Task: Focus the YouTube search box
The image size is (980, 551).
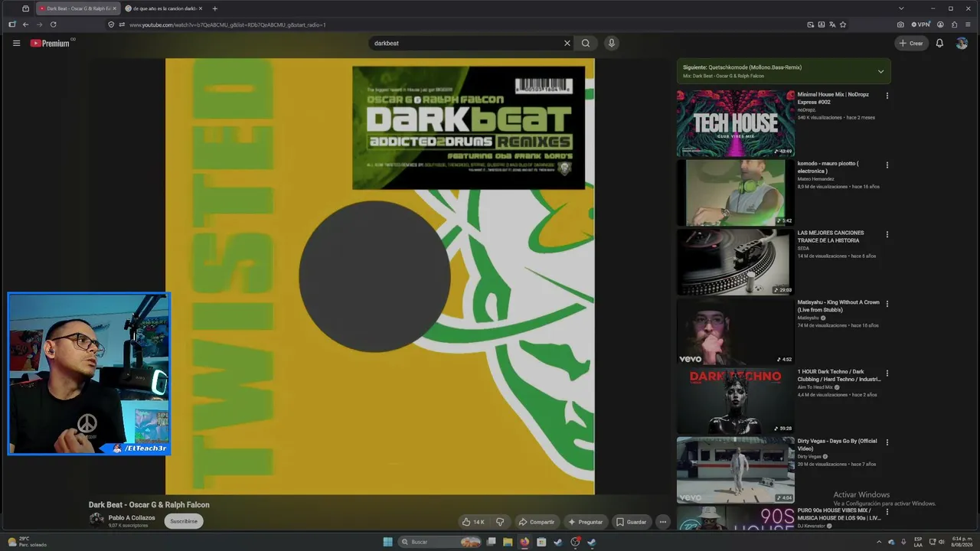Action: pyautogui.click(x=465, y=43)
